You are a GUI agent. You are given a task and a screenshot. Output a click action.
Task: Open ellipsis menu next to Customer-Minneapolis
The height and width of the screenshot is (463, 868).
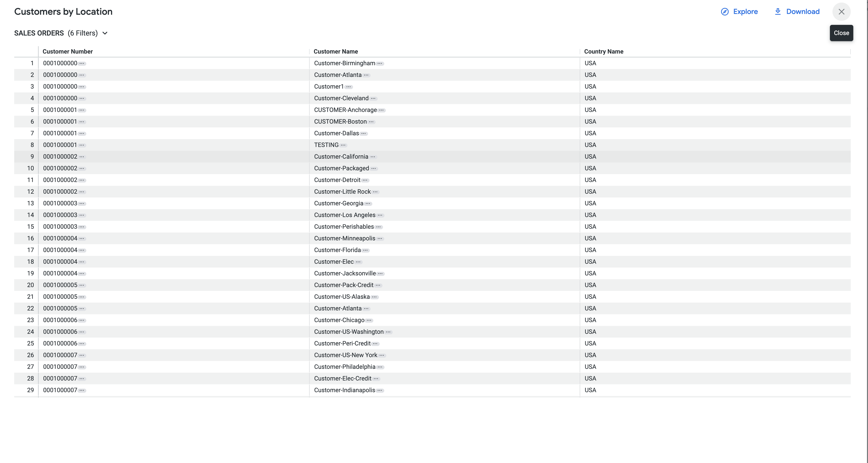click(380, 239)
